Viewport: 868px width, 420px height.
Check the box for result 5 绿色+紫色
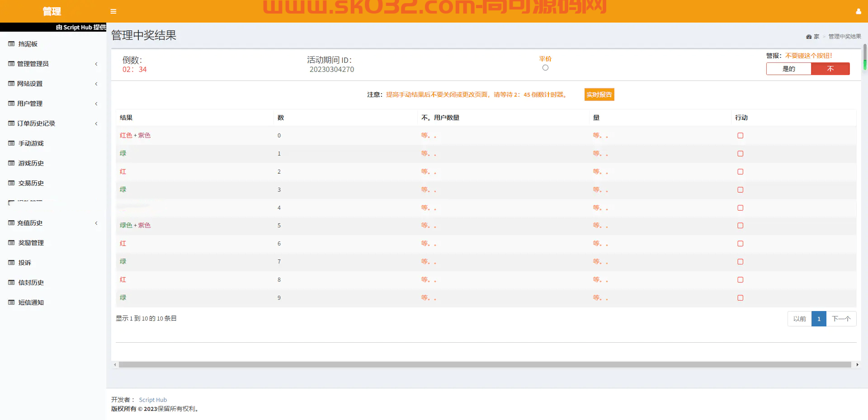(740, 226)
